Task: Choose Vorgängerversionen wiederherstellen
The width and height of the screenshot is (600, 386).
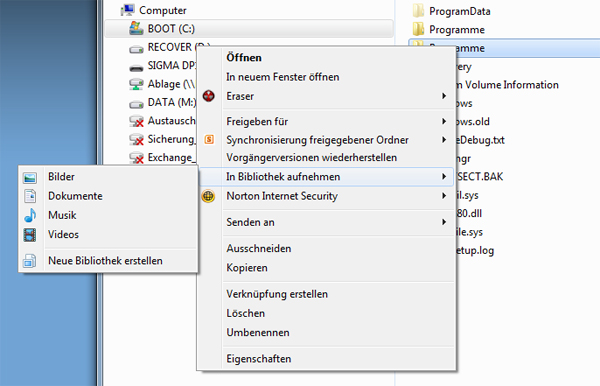Action: click(311, 158)
